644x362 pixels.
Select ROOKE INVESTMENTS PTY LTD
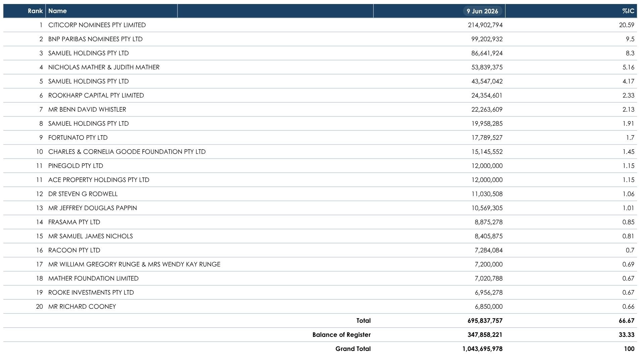[91, 292]
